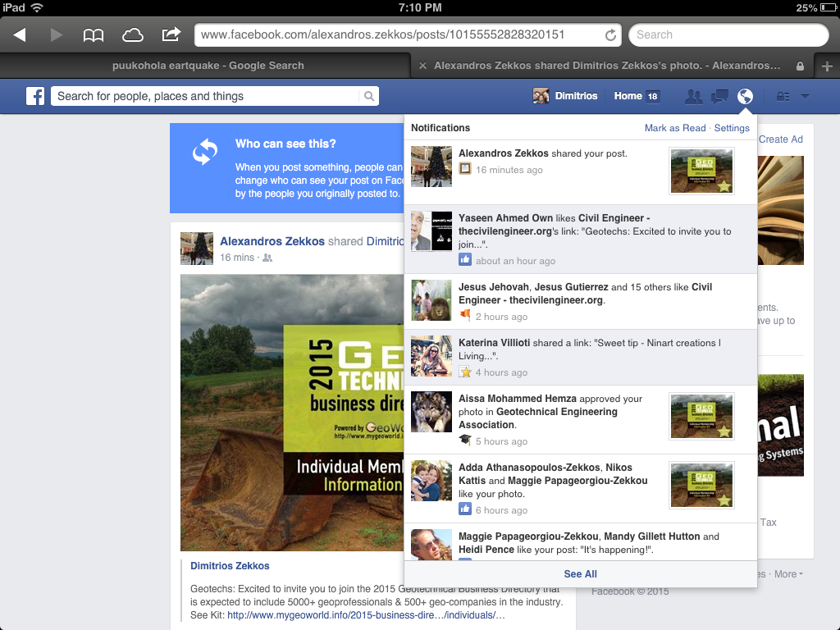The width and height of the screenshot is (840, 630).
Task: Click Alexandros Zekkos avatar in notification list
Action: (431, 167)
